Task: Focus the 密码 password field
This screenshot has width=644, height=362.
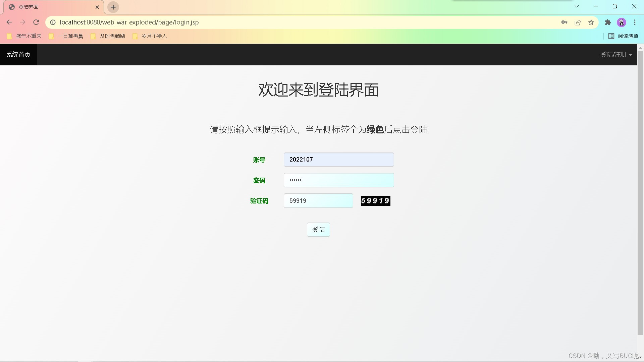Action: pyautogui.click(x=338, y=180)
